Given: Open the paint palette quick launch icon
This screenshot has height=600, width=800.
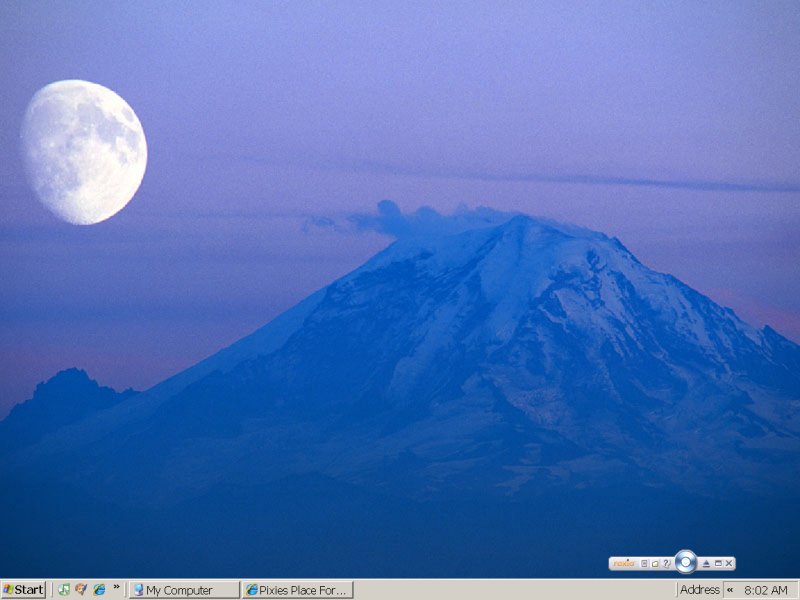Looking at the screenshot, I should [x=81, y=590].
